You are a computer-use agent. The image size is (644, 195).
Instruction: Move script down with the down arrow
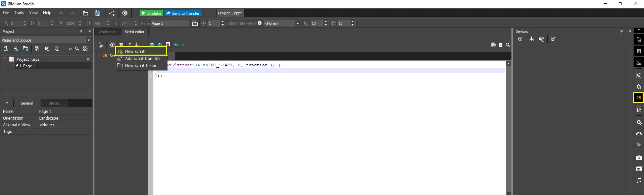136,45
